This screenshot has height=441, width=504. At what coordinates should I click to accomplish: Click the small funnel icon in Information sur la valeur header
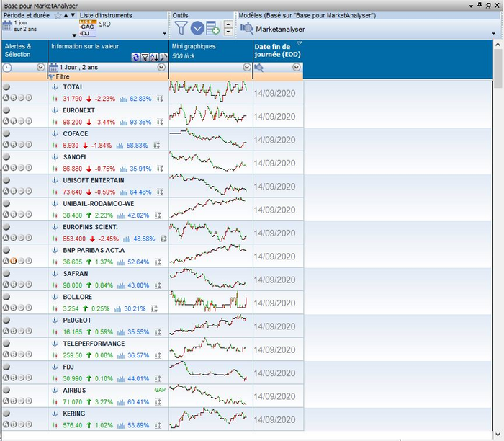(x=145, y=57)
